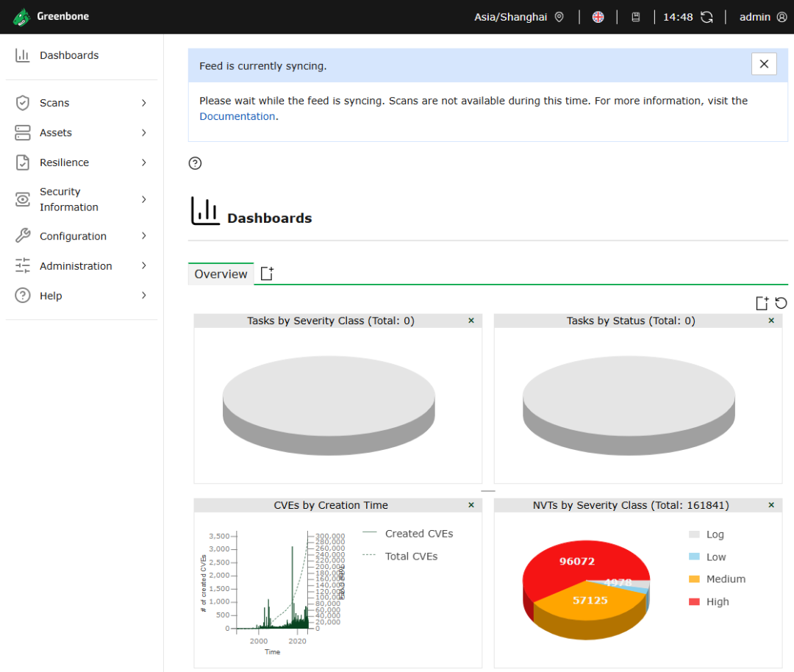Click the High legend red swatch
Viewport: 794px width, 672px height.
click(694, 601)
